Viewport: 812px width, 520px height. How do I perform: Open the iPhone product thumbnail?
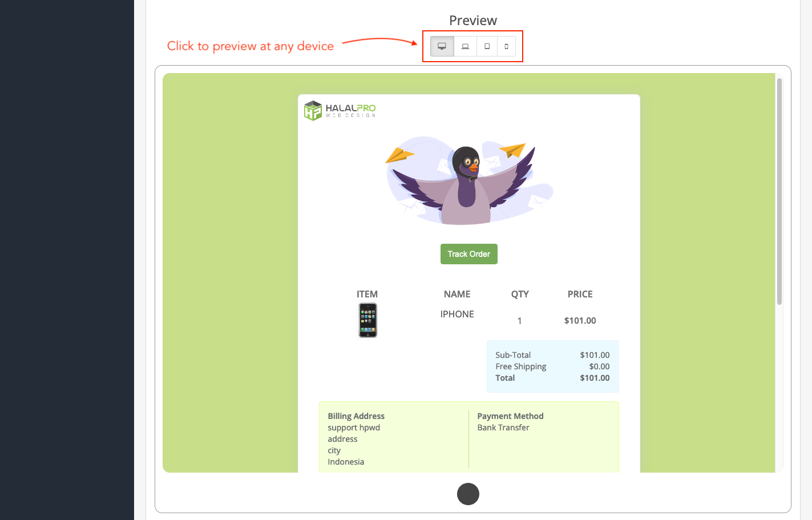coord(367,320)
